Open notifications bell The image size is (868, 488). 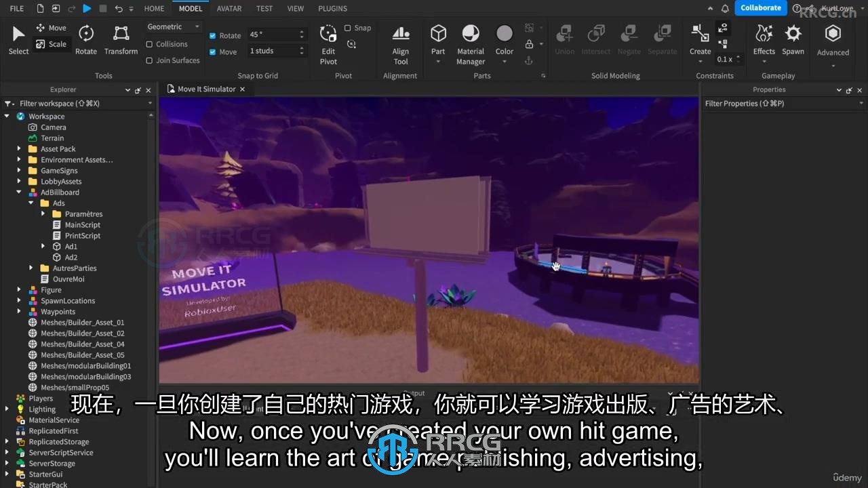725,8
